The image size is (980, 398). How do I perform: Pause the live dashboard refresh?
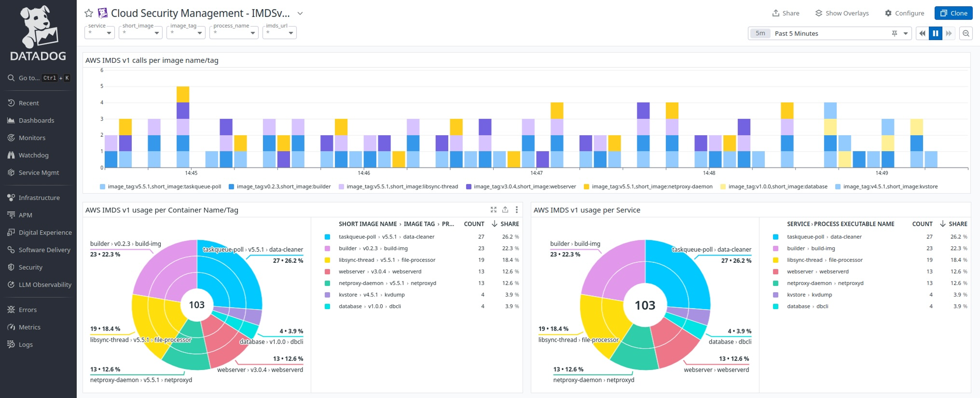[935, 33]
